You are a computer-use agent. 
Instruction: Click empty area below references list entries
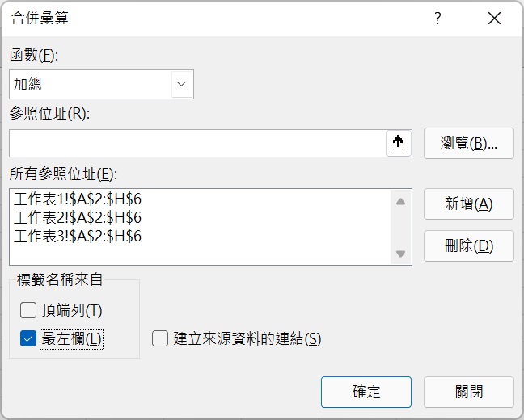coord(201,255)
